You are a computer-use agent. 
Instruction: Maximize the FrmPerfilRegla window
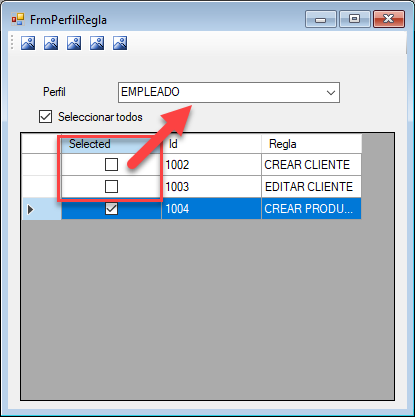point(355,19)
